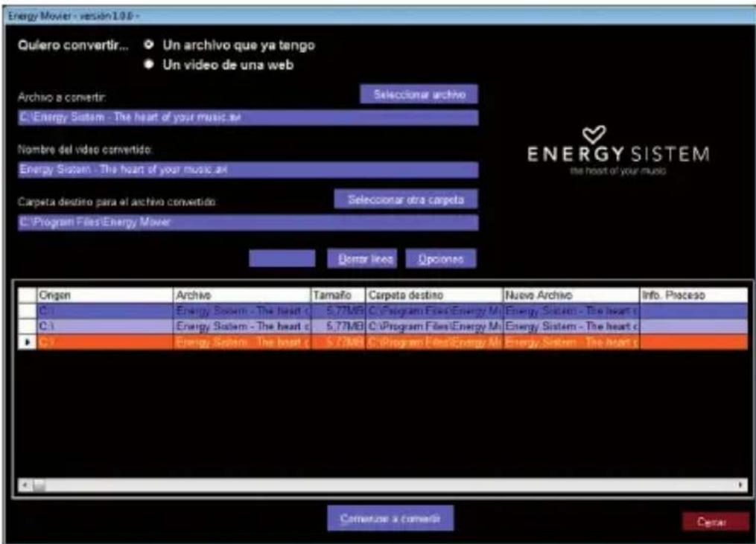Click the row header of the dark blue row
The image size is (756, 544).
tap(27, 311)
